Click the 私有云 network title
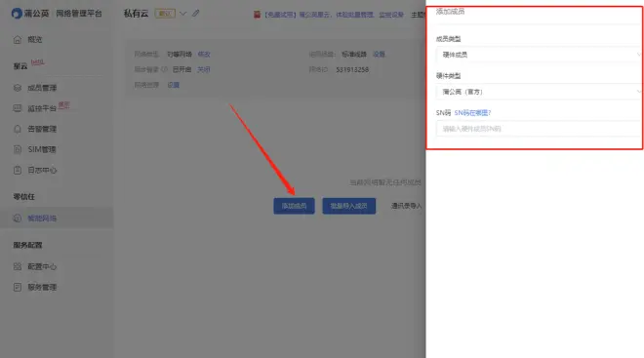 tap(136, 14)
